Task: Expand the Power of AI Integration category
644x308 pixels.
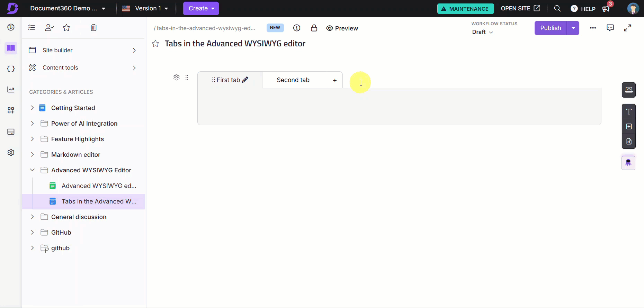Action: point(32,123)
